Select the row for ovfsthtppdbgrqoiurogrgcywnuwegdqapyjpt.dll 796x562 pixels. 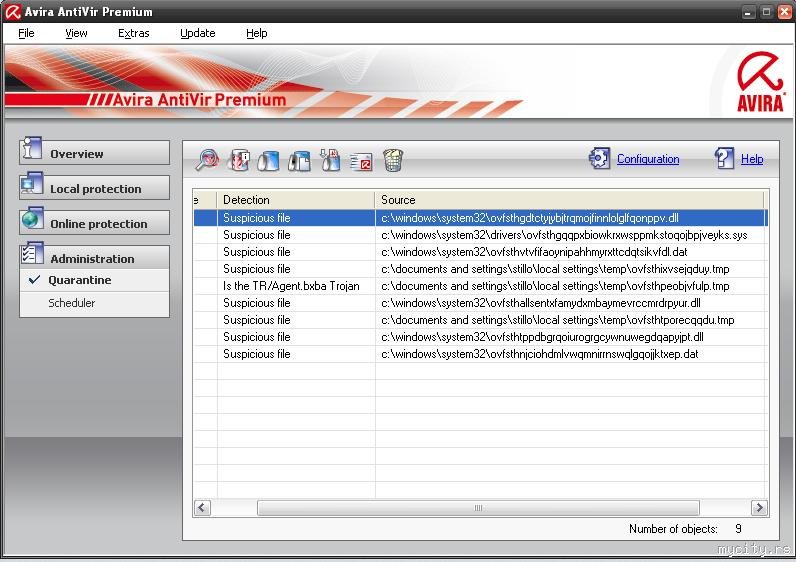(x=480, y=337)
